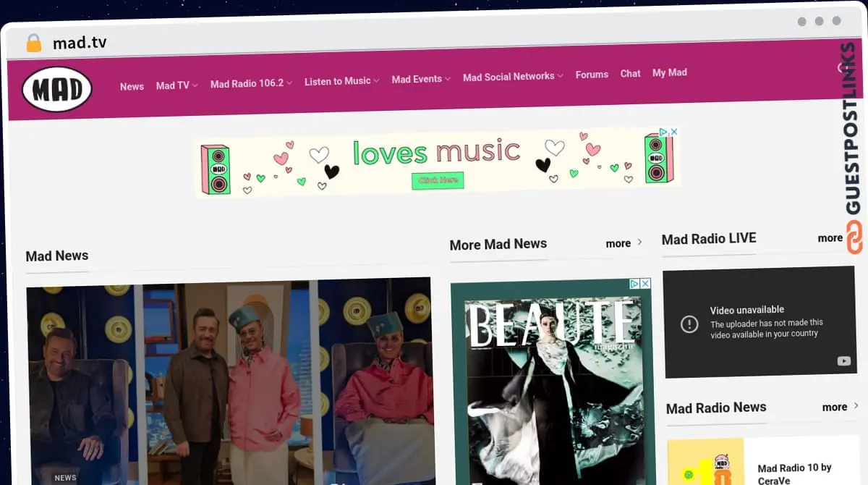Expand the Mad Radio 106.2 dropdown
868x485 pixels.
pos(251,83)
